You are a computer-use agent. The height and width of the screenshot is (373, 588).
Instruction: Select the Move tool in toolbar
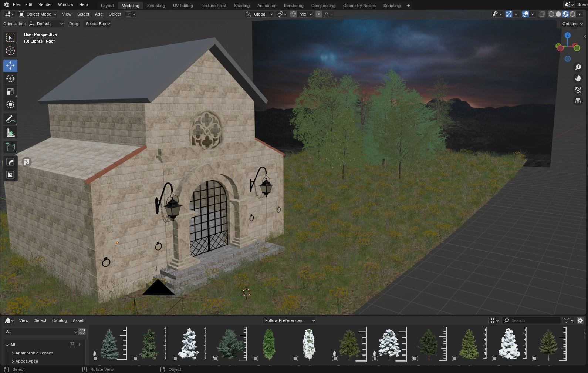(x=10, y=65)
